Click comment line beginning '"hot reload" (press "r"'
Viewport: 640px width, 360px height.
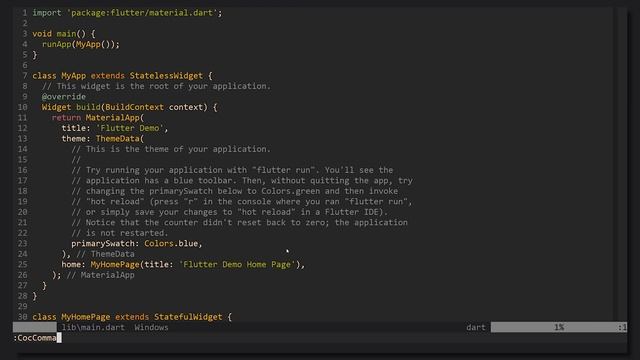click(x=242, y=202)
